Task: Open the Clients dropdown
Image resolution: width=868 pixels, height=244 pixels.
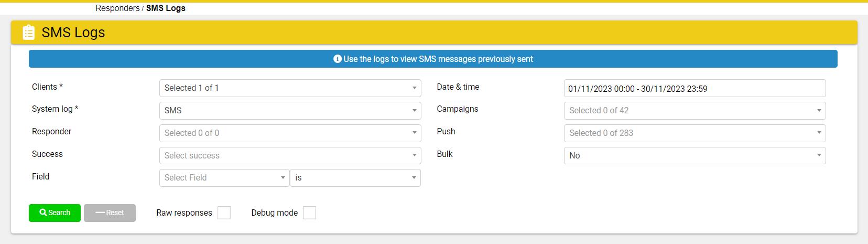Action: (290, 88)
